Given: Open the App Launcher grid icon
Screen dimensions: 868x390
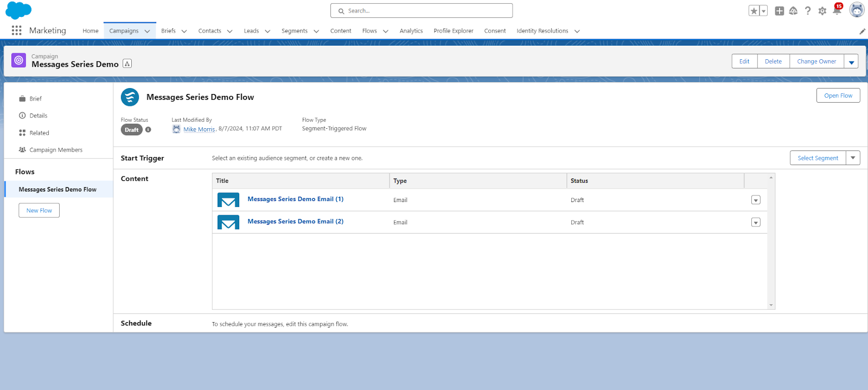Looking at the screenshot, I should pyautogui.click(x=17, y=30).
